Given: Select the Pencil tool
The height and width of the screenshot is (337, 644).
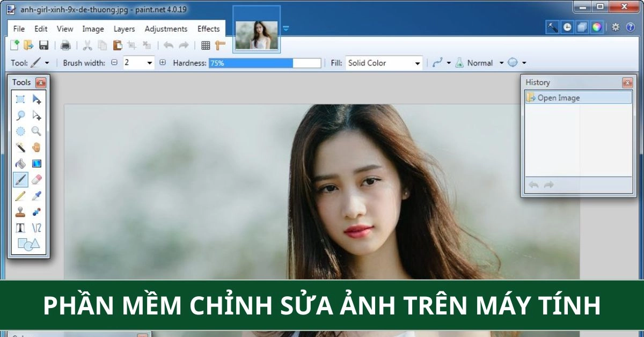Looking at the screenshot, I should tap(20, 195).
